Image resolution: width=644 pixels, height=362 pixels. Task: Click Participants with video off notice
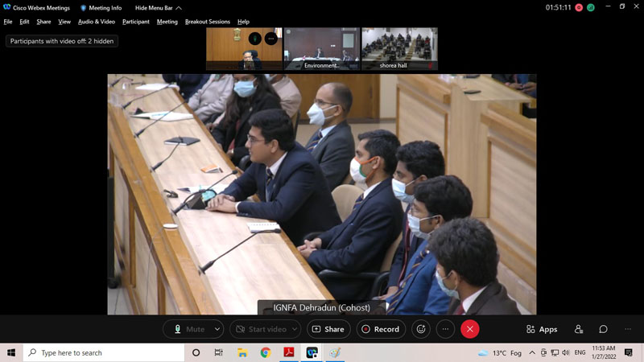[62, 41]
